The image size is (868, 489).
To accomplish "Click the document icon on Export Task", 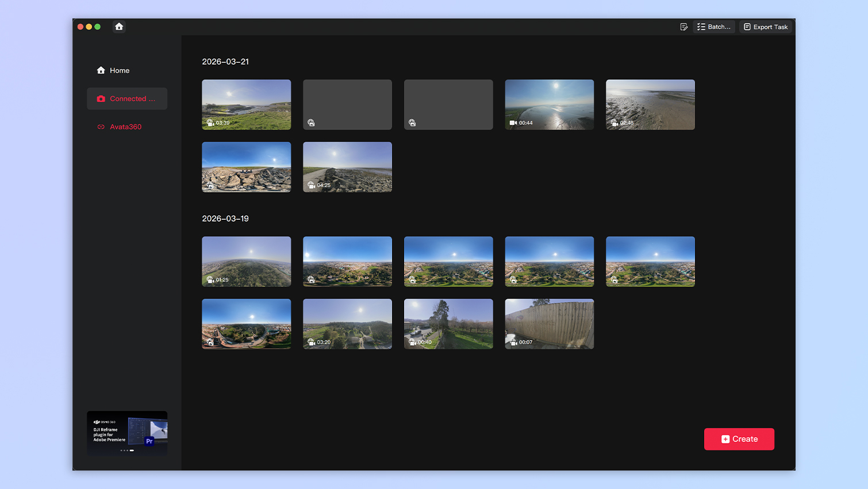I will [x=747, y=26].
